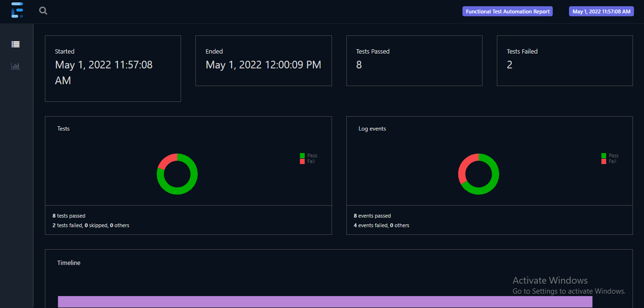Switch to the Dashboard graph view in the sidebar
The width and height of the screenshot is (644, 308).
15,66
